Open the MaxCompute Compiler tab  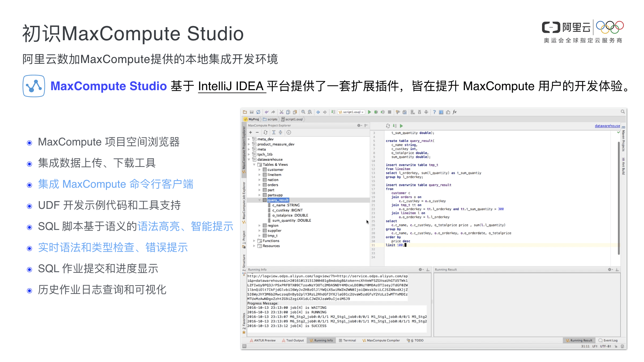coord(381,341)
